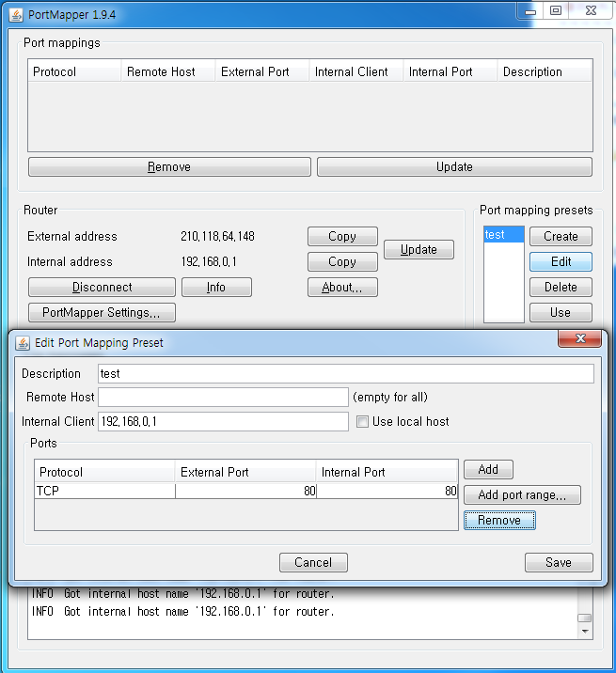Remove the selected port in dialog
The height and width of the screenshot is (673, 616).
click(x=499, y=520)
